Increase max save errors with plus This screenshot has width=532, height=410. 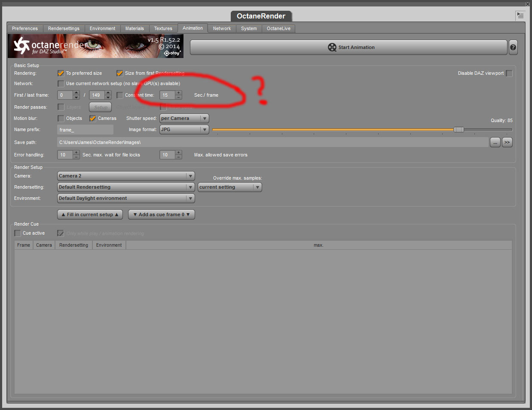[179, 153]
